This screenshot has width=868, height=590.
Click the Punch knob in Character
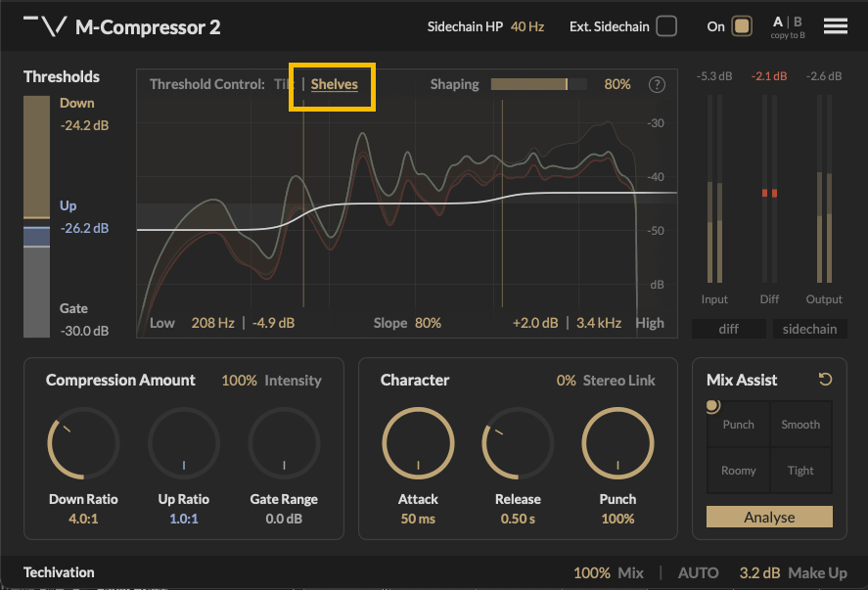coord(617,443)
